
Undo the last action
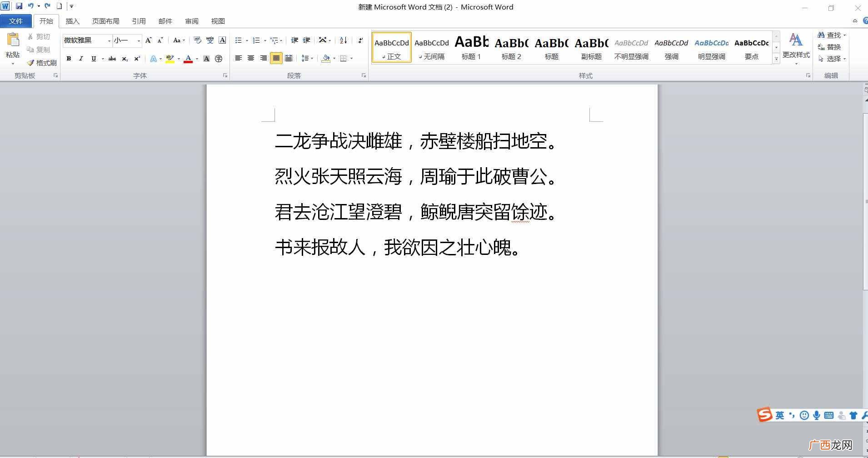coord(30,6)
